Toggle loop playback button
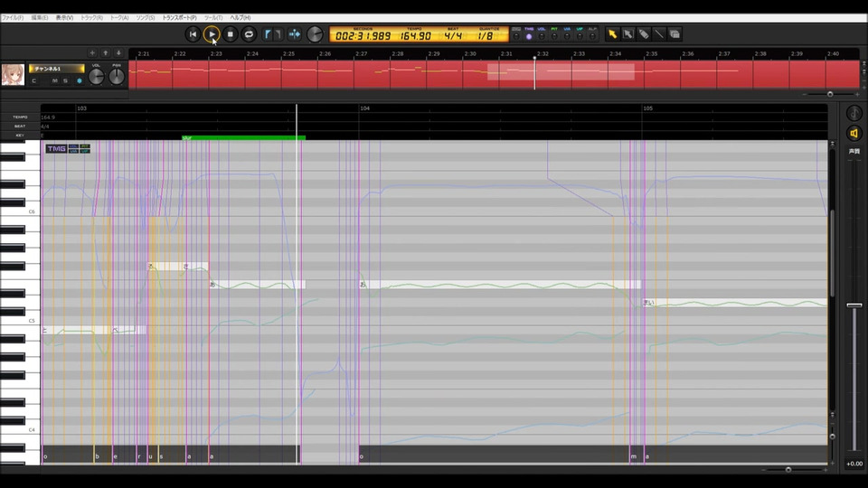The width and height of the screenshot is (868, 488). [x=250, y=34]
